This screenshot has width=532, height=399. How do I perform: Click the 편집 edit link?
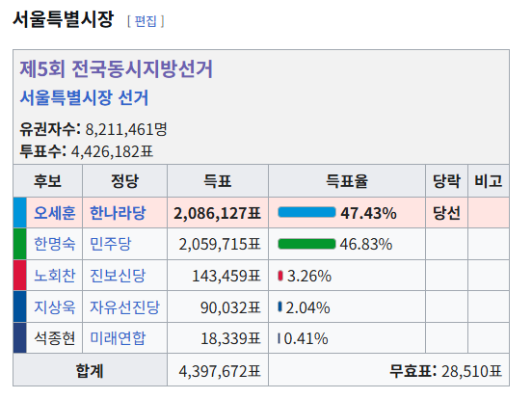pyautogui.click(x=146, y=21)
